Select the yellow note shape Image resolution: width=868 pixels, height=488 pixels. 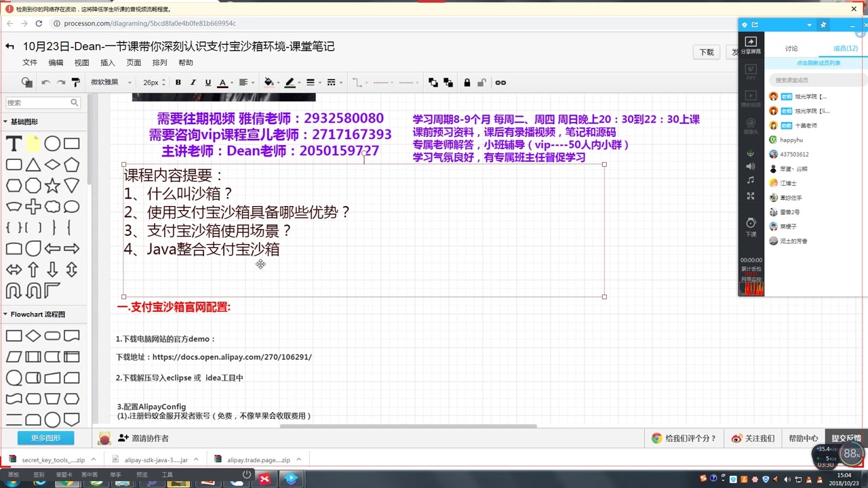click(33, 144)
